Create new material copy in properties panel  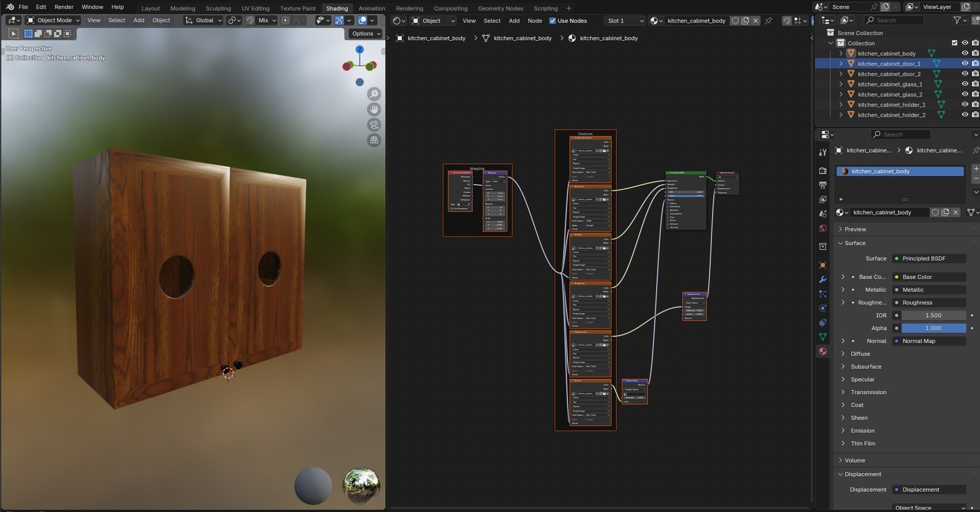[x=945, y=212]
